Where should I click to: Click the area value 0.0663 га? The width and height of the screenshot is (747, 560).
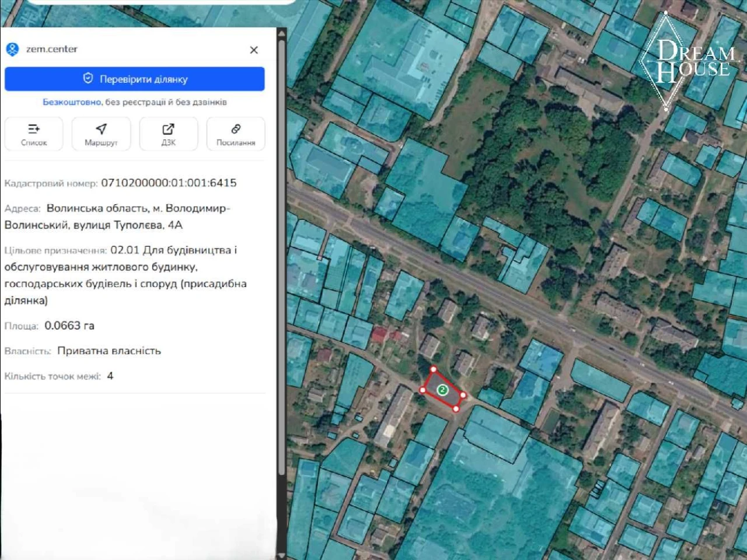(x=69, y=325)
